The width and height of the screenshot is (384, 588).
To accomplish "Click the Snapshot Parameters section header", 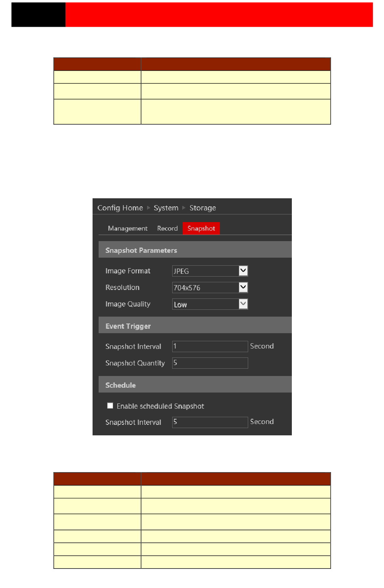I will pyautogui.click(x=141, y=250).
